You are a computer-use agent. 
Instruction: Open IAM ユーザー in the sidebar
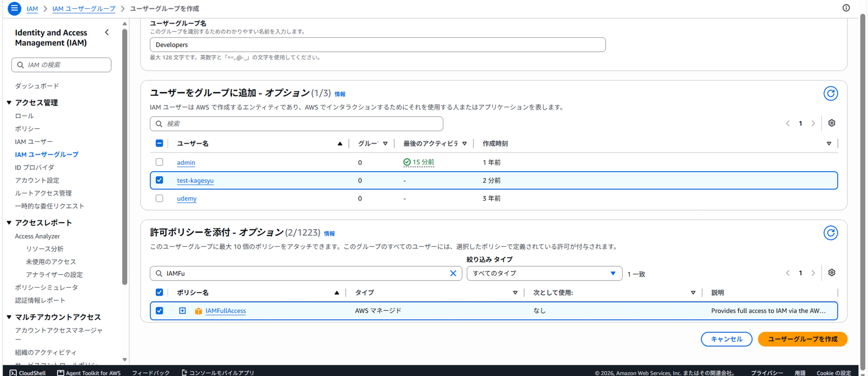point(34,142)
